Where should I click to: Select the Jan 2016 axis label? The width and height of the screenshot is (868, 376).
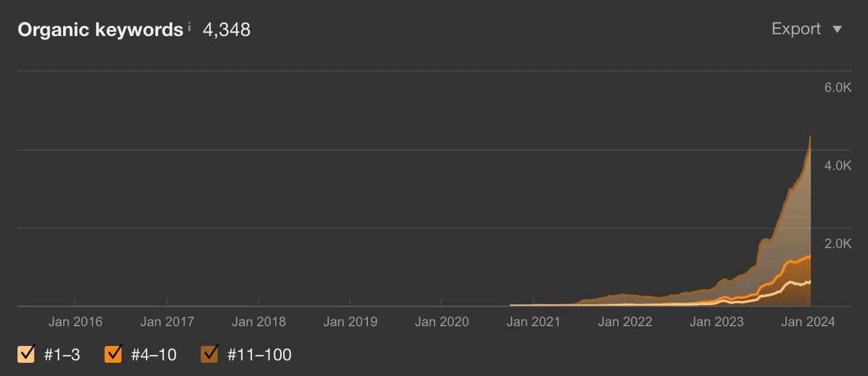[x=75, y=322]
